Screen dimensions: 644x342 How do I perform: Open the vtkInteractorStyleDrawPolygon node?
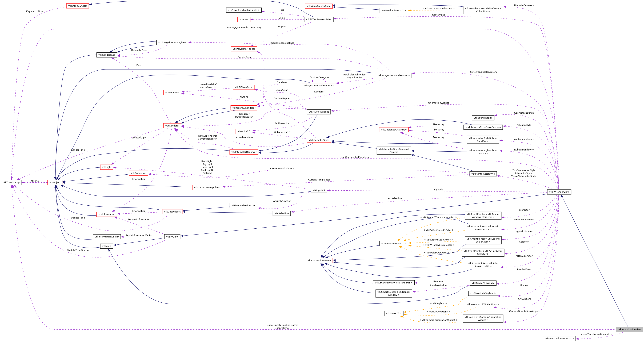tap(483, 127)
